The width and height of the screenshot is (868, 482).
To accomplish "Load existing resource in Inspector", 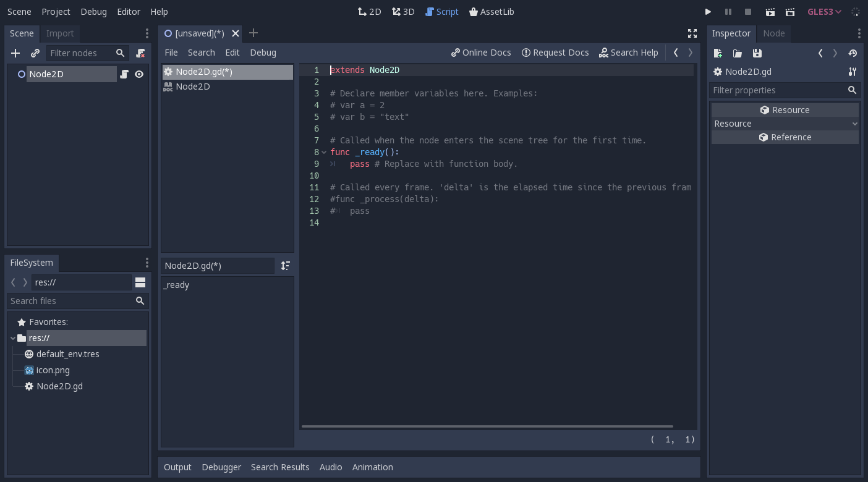I will pyautogui.click(x=738, y=53).
